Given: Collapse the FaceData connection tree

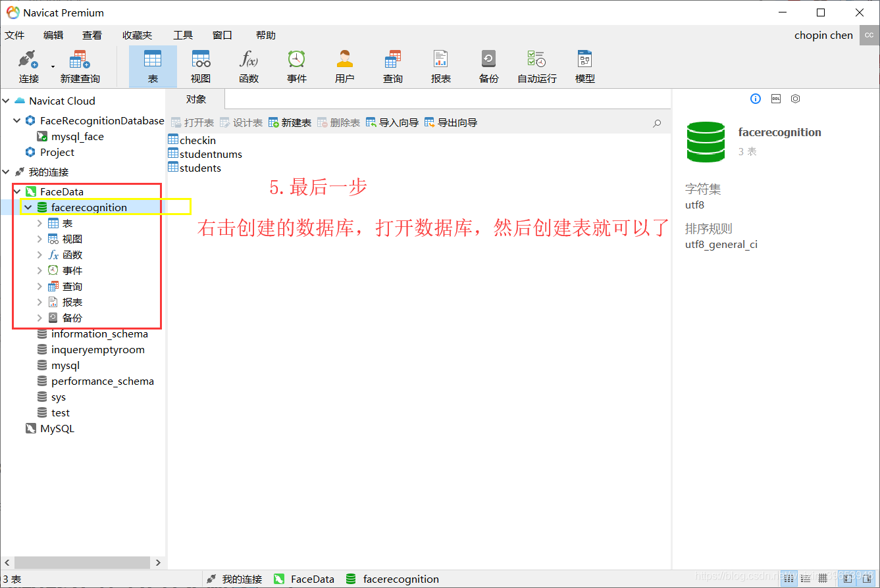Looking at the screenshot, I should click(16, 191).
